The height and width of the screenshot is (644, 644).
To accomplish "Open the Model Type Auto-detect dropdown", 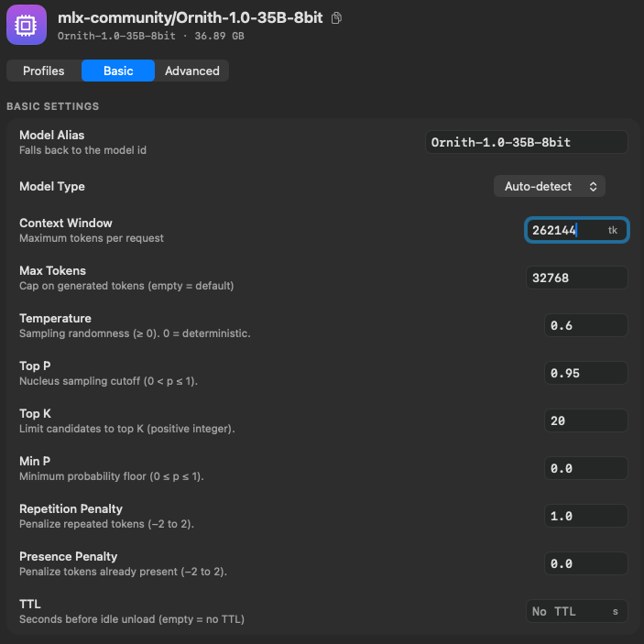I will 549,187.
